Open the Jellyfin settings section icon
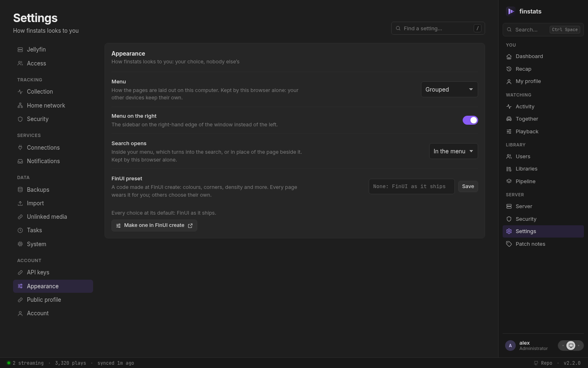The height and width of the screenshot is (368, 588). click(20, 49)
